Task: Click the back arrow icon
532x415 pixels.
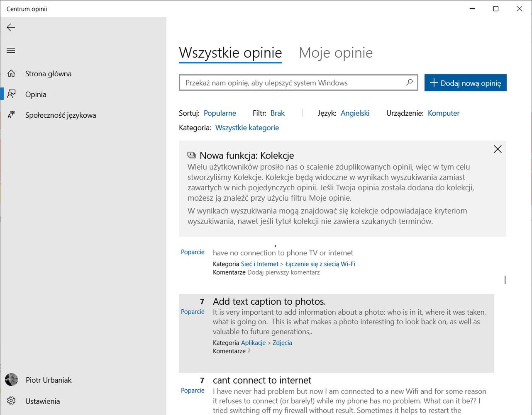Action: pyautogui.click(x=11, y=27)
